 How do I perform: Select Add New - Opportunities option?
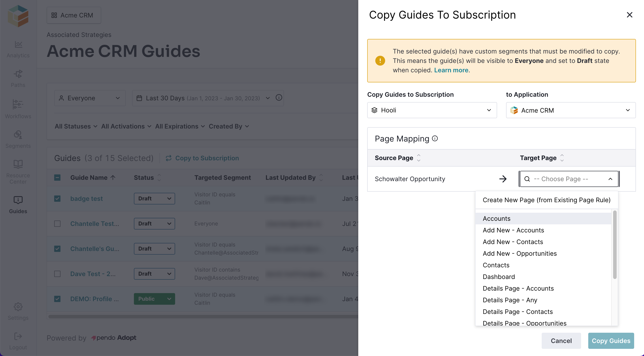point(543,253)
